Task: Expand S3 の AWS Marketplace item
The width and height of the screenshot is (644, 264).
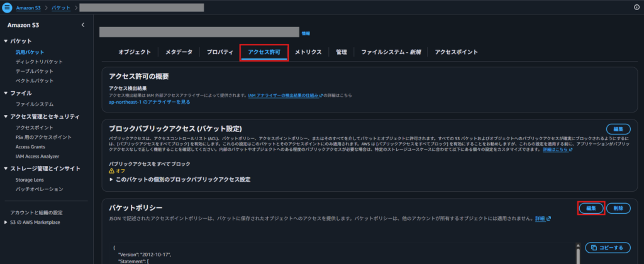Action: (6, 223)
